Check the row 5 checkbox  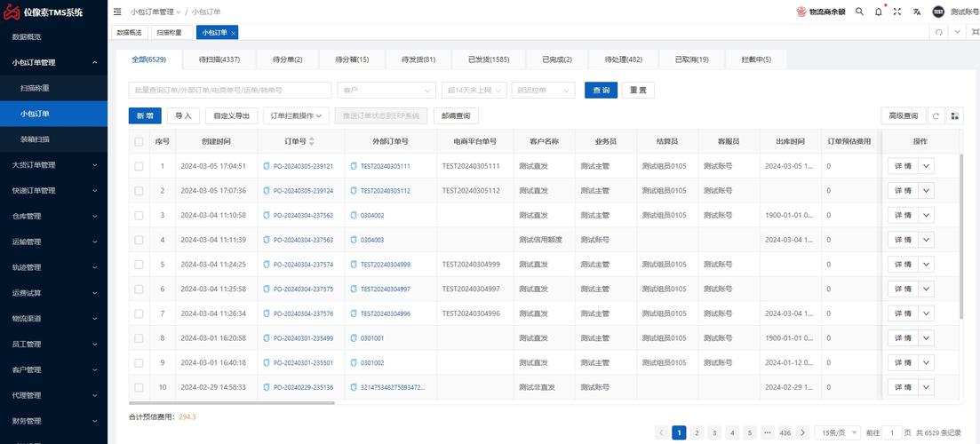[139, 264]
